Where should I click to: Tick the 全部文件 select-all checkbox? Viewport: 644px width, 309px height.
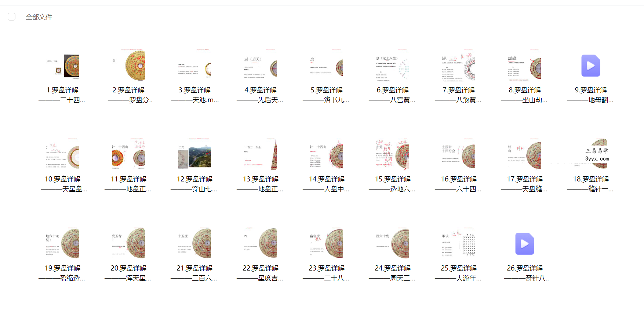coord(12,17)
